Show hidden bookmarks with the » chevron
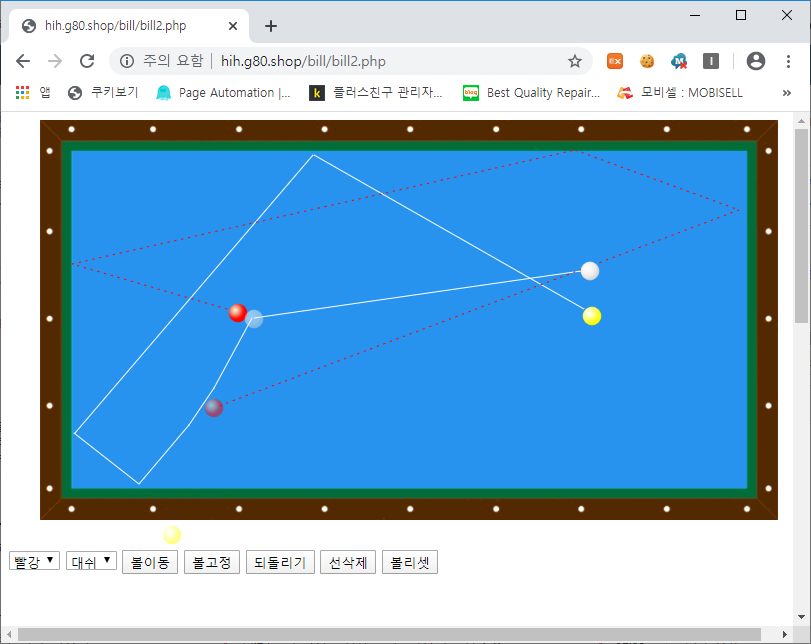 [787, 93]
